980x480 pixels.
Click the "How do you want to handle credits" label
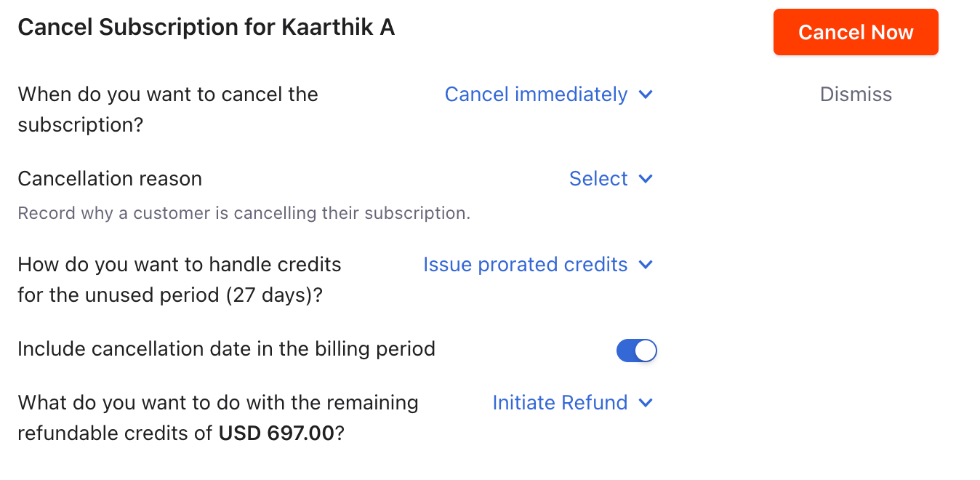[180, 265]
